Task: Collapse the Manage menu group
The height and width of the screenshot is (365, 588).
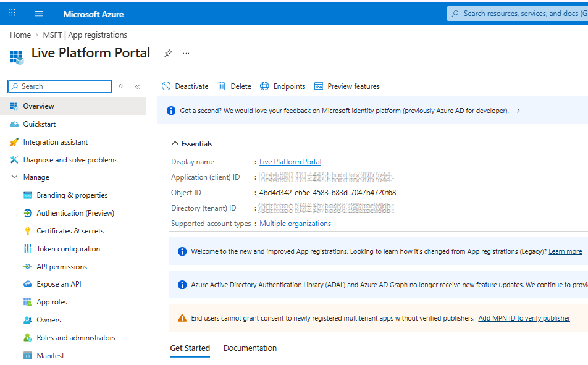Action: (15, 177)
